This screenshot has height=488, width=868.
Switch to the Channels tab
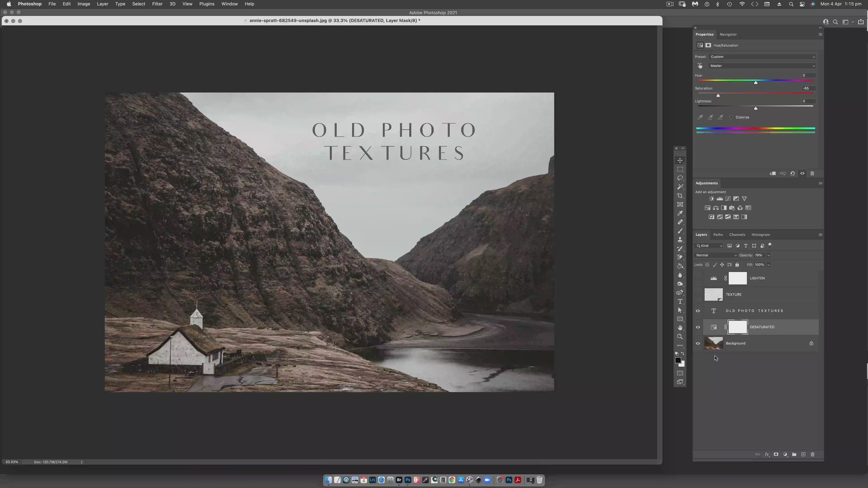point(737,235)
